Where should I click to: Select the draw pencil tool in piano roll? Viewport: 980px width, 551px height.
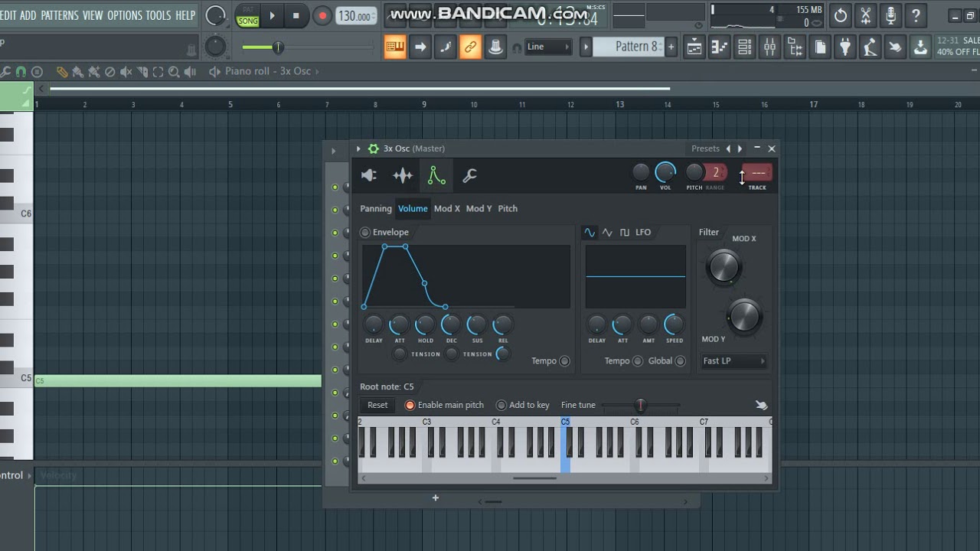click(x=62, y=71)
